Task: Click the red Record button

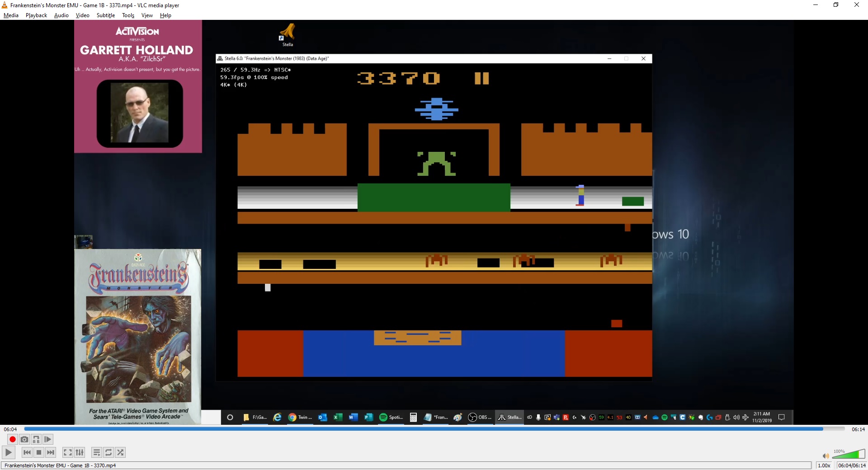Action: (13, 439)
